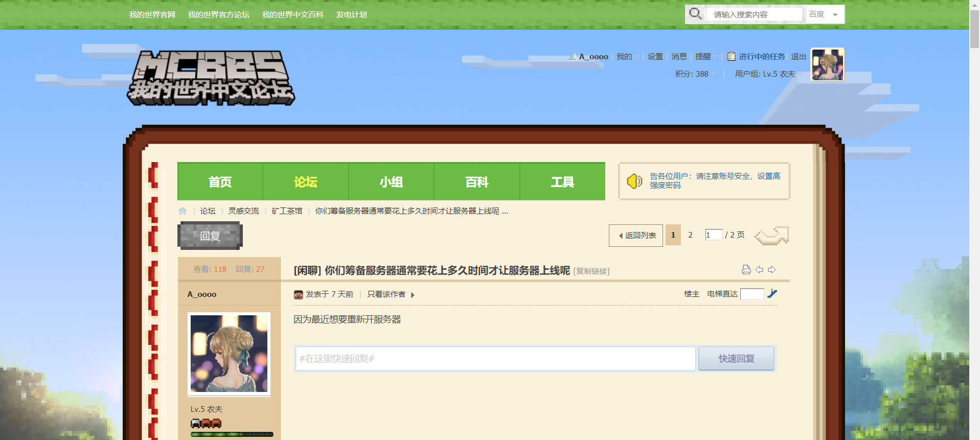This screenshot has width=980, height=440.
Task: Click the helmet rank icons under Lv.5
Action: click(x=206, y=424)
